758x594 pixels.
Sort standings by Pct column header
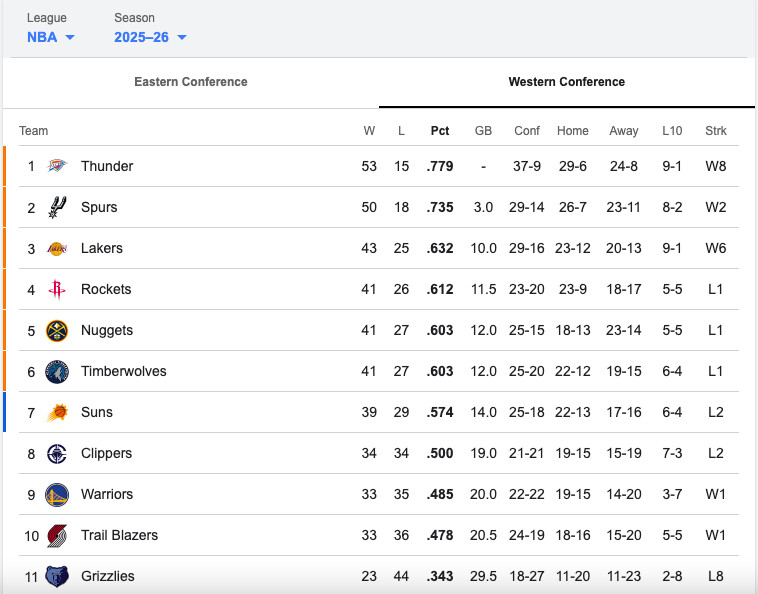coord(440,131)
